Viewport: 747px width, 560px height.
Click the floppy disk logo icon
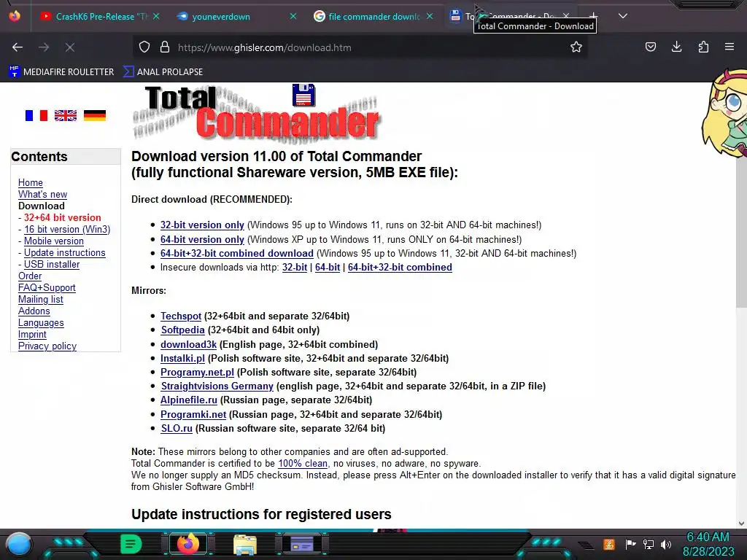[x=304, y=95]
